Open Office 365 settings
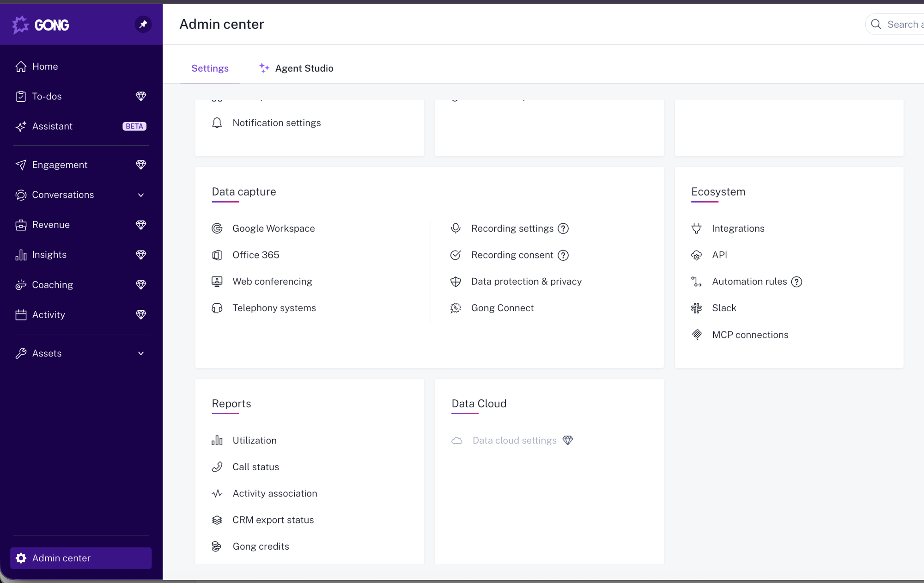Image resolution: width=924 pixels, height=583 pixels. [255, 255]
